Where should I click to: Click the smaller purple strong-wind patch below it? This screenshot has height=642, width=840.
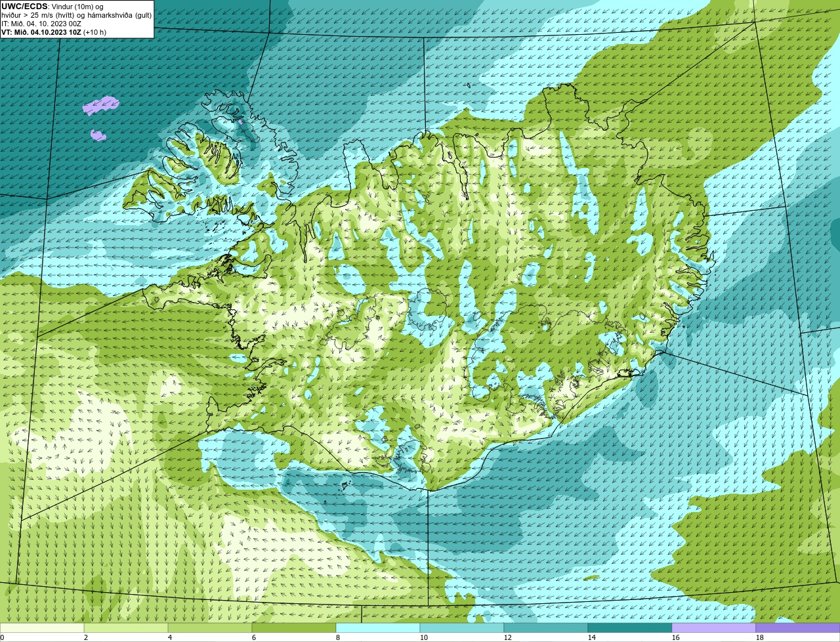coord(98,135)
